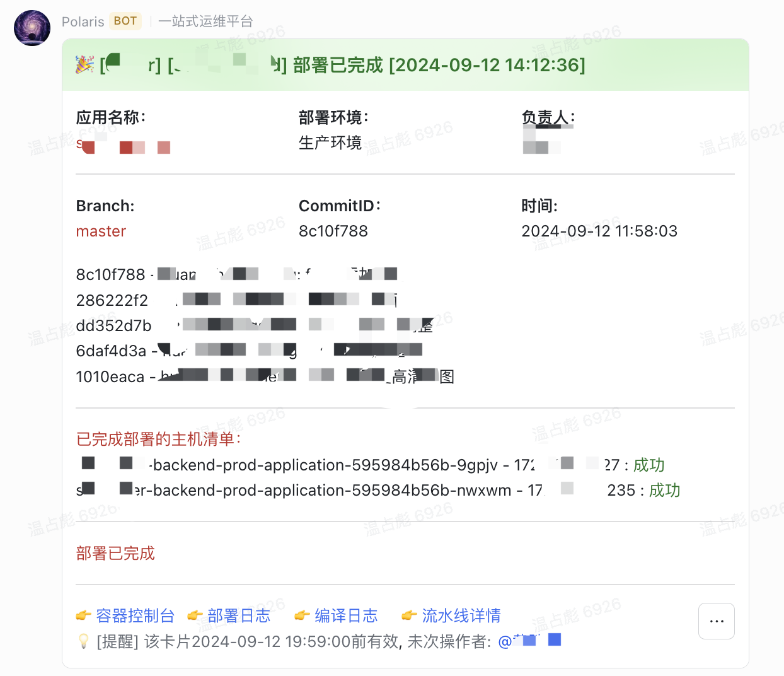The image size is (784, 676).
Task: Click the lightbulb reminder icon
Action: (x=83, y=641)
